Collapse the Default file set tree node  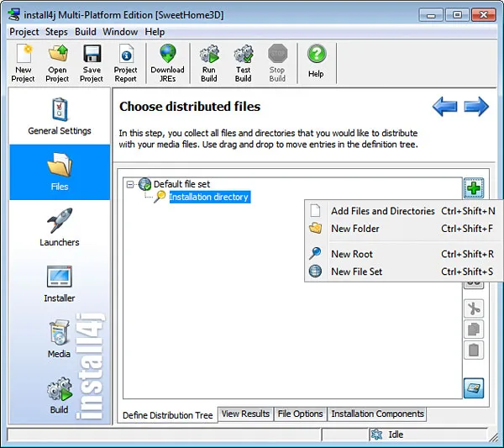pyautogui.click(x=131, y=184)
